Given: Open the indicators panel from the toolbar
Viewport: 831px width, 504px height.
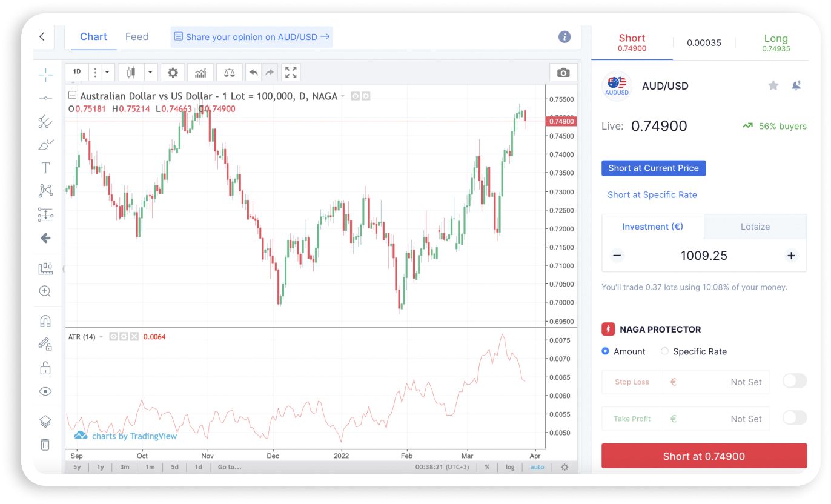Looking at the screenshot, I should (200, 72).
